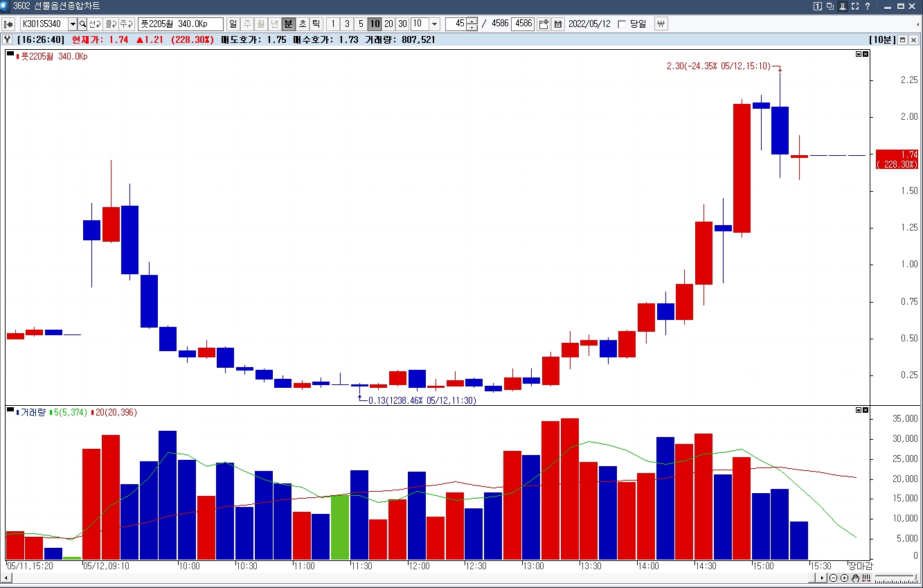
Task: Switch to 초 seconds period
Action: click(x=302, y=24)
